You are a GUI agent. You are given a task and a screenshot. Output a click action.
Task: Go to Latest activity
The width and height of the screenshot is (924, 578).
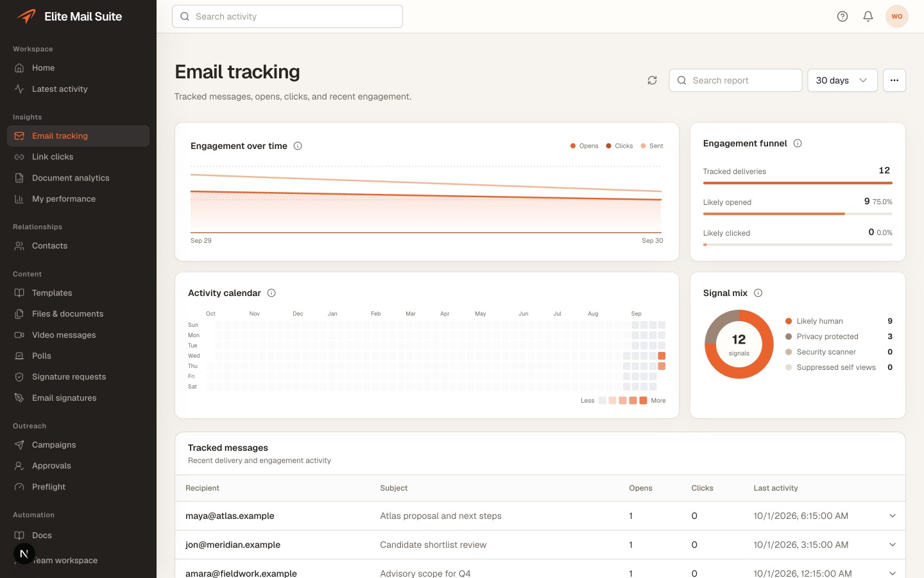[x=78, y=89]
